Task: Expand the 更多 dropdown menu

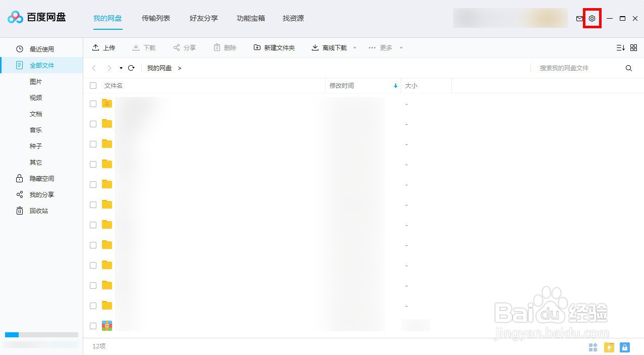Action: click(386, 47)
